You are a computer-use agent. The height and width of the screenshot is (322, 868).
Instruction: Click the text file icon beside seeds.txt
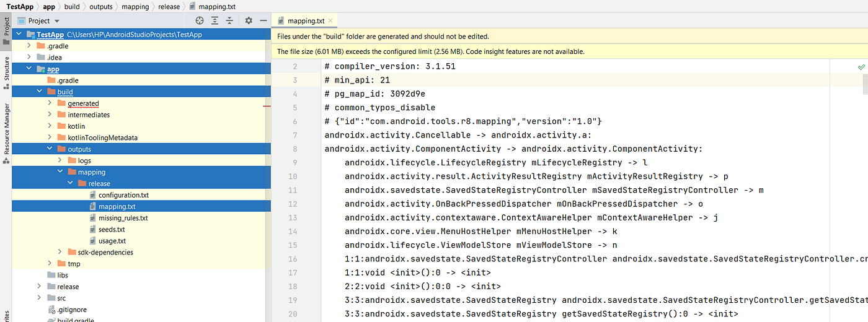(92, 229)
